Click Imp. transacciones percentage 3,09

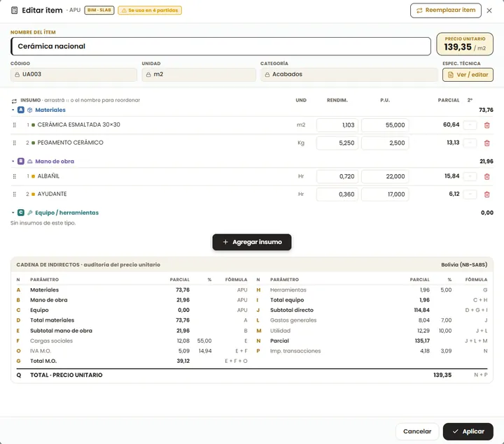click(x=446, y=351)
